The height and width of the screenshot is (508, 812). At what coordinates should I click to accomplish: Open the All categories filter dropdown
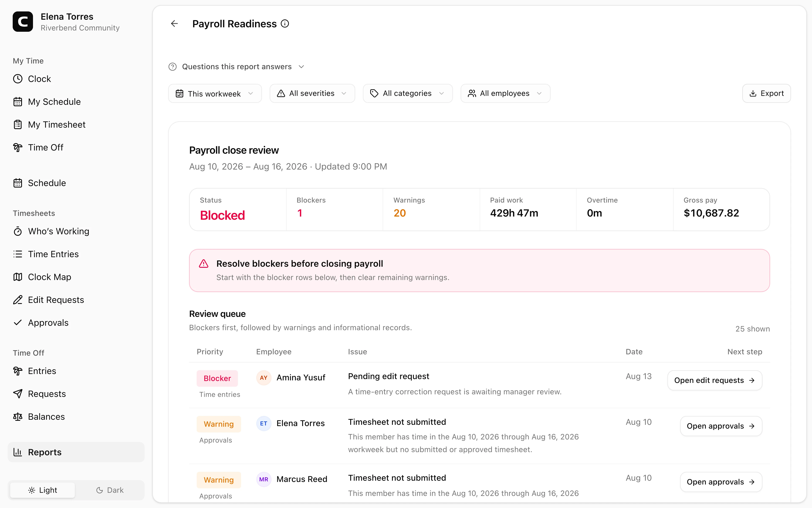408,94
